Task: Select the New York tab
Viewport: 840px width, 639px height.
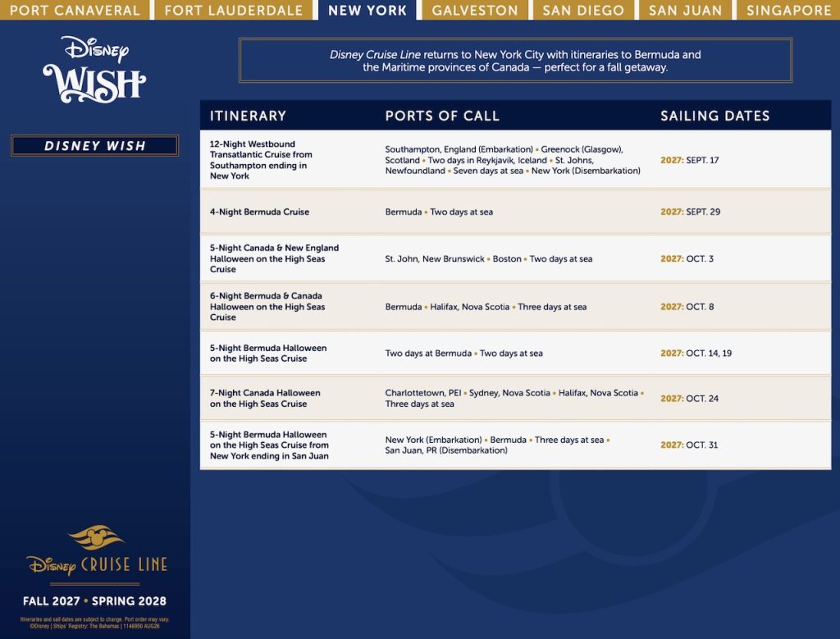Action: [367, 10]
